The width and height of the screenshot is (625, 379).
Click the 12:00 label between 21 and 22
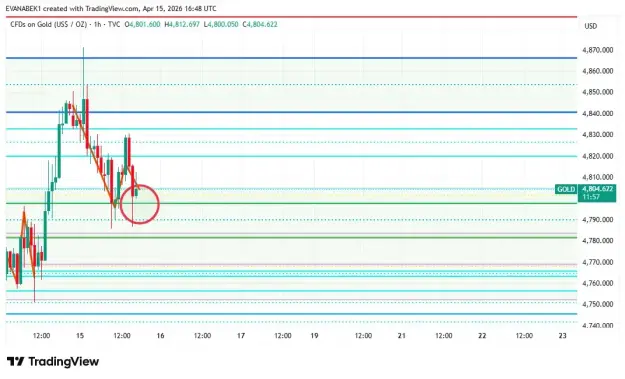pos(444,336)
